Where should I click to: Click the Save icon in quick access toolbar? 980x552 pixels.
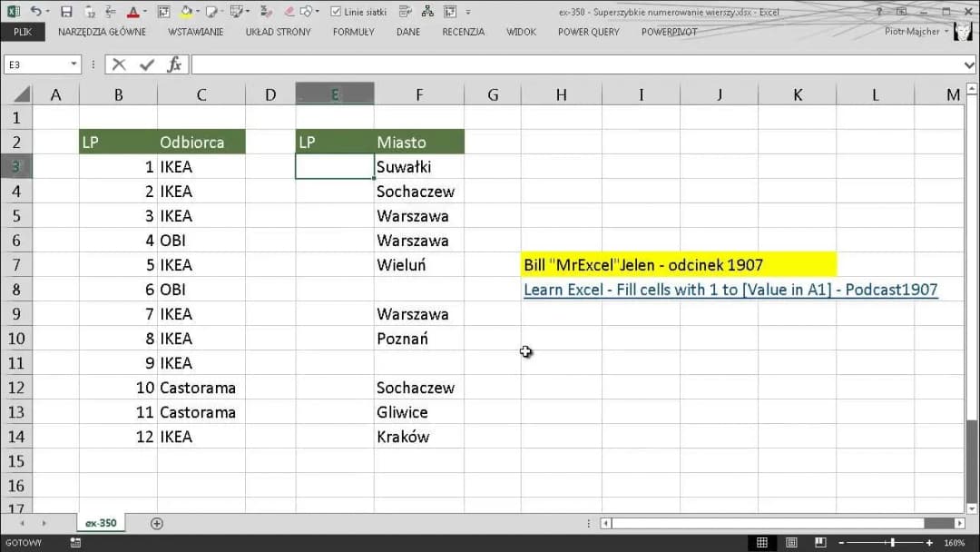(x=66, y=12)
